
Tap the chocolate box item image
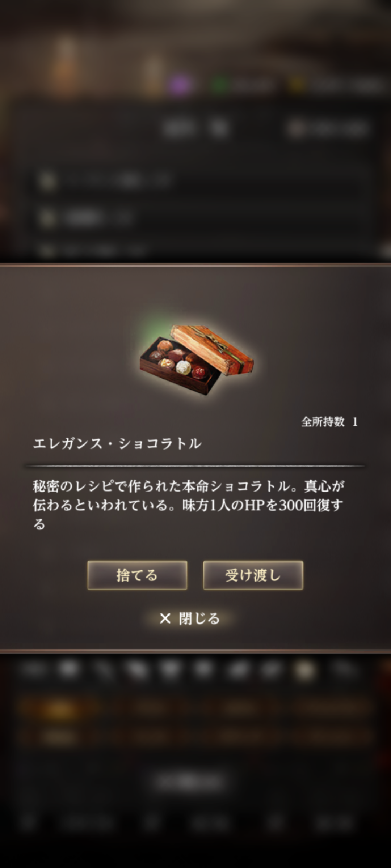coord(197,360)
